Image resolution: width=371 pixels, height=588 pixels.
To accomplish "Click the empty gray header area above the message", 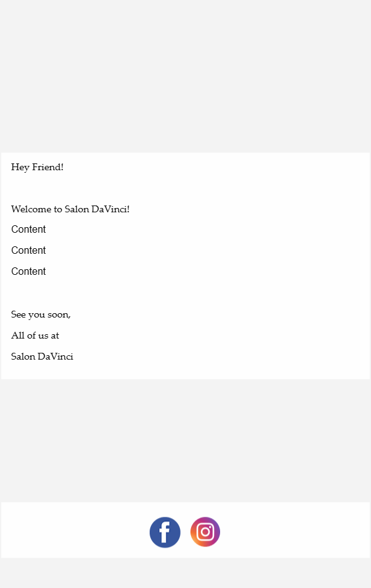I will tap(185, 74).
